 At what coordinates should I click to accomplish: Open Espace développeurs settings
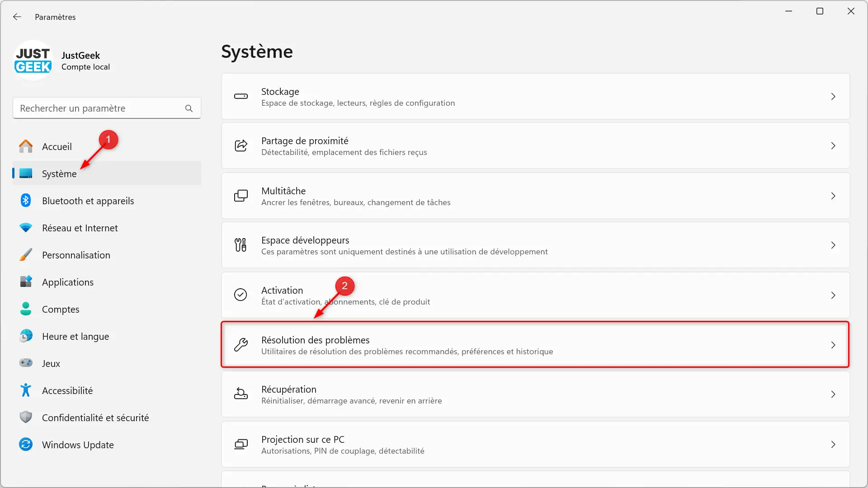[535, 245]
